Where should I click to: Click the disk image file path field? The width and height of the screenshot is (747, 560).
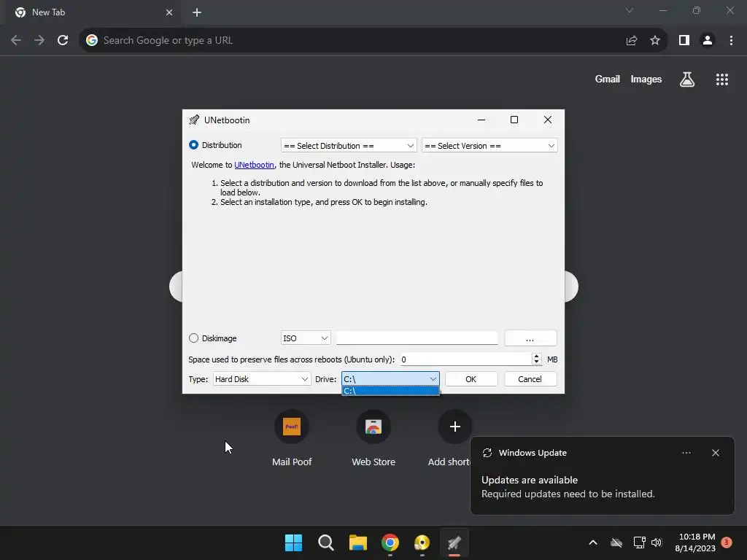coord(417,338)
